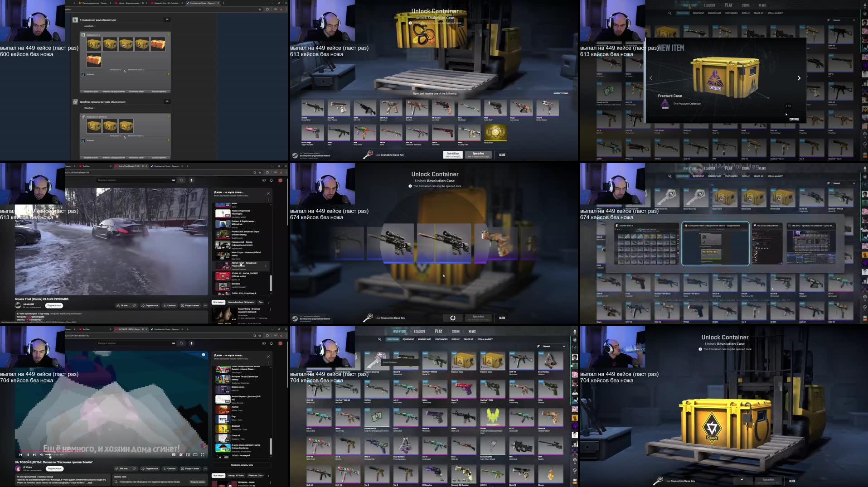The width and height of the screenshot is (868, 487).
Task: Click Создать клип under ЗА ТОБОЙ ЦВЕТЫ video
Action: pyautogui.click(x=190, y=468)
